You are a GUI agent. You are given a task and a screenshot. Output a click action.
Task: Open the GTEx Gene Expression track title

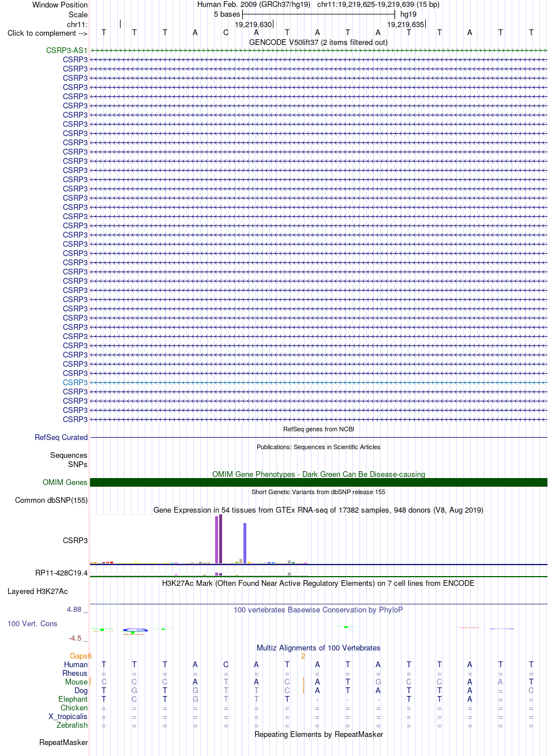coord(318,510)
